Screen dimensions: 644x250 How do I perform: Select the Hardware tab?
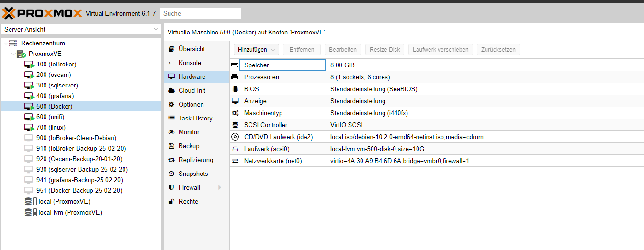pos(196,77)
